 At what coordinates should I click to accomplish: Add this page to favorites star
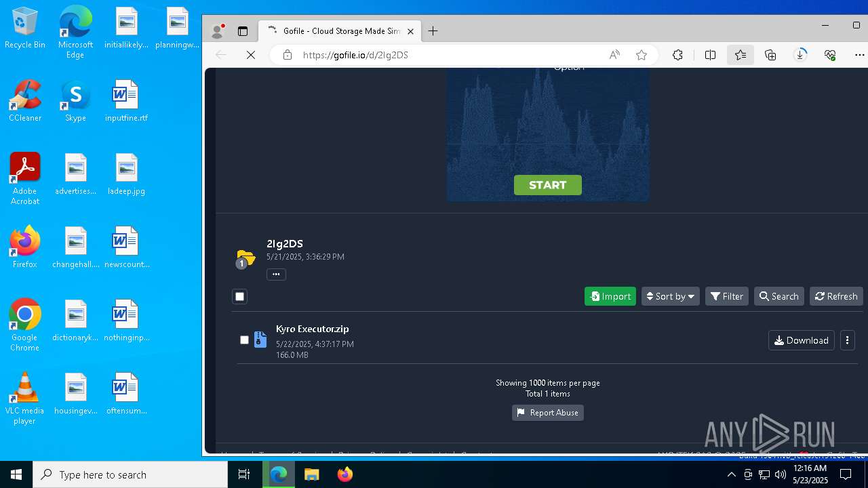click(x=642, y=55)
